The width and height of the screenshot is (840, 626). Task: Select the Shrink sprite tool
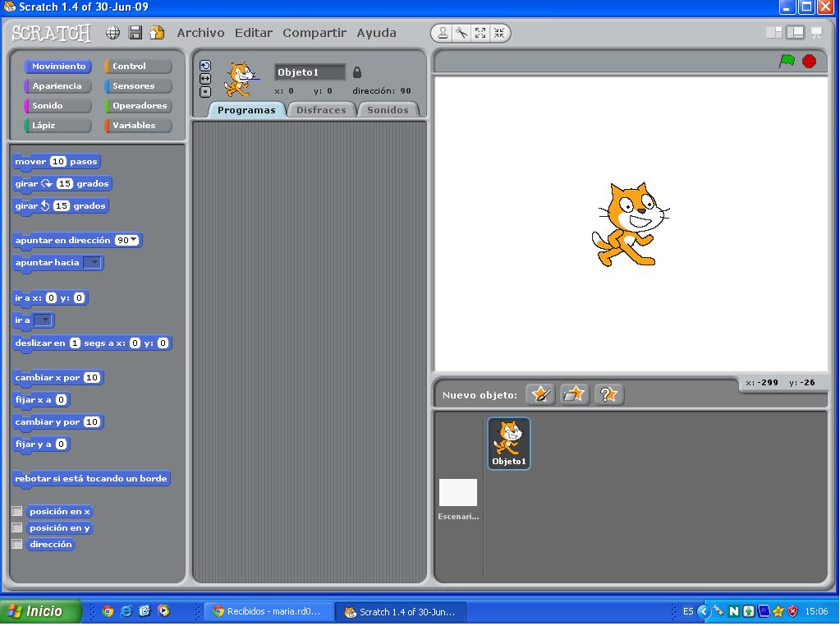[499, 33]
